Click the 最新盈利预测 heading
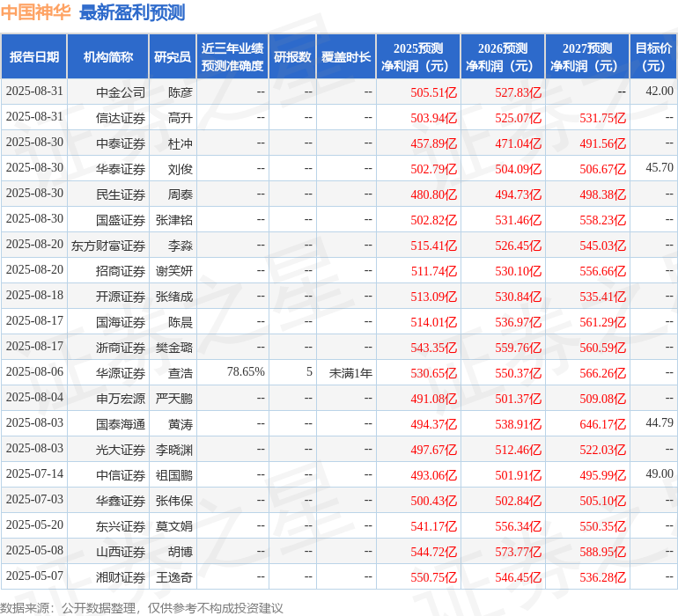Image resolution: width=678 pixels, height=616 pixels. point(132,12)
